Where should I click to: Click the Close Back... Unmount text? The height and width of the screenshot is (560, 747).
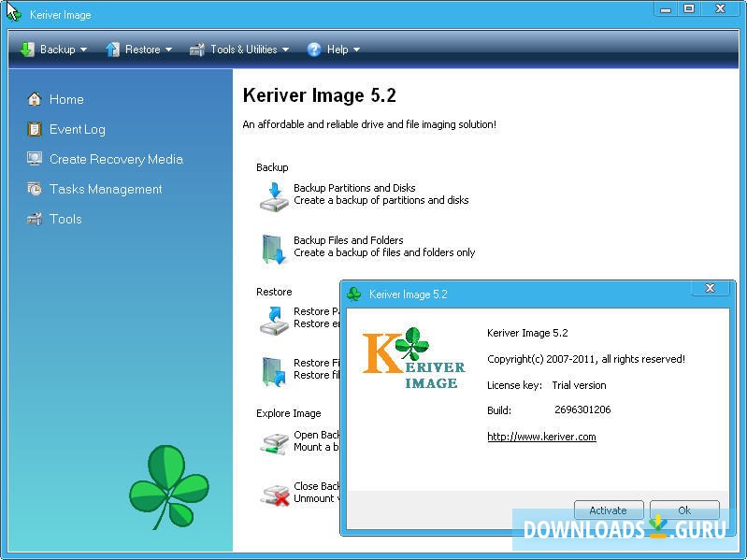pos(316,493)
